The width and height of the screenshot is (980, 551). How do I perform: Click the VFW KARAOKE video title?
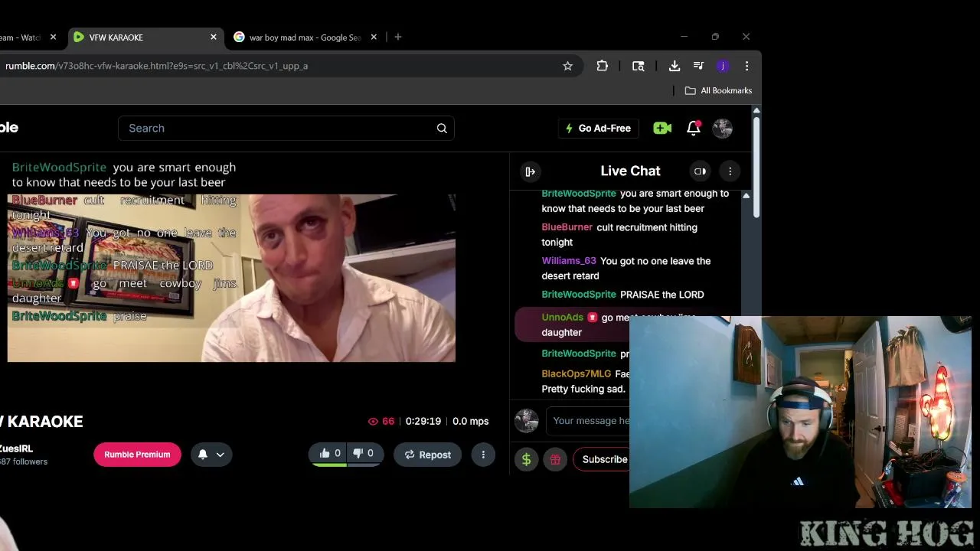pos(42,422)
